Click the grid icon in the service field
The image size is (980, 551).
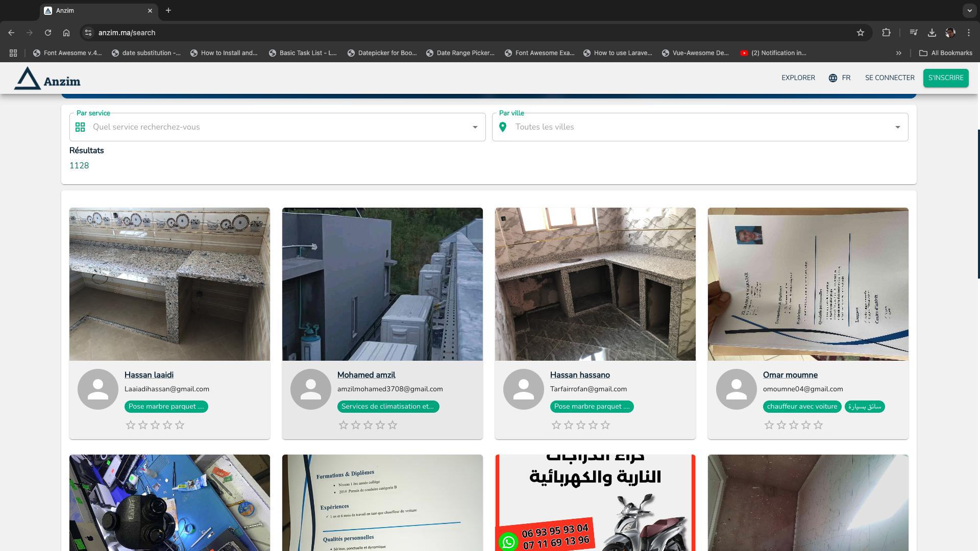[80, 127]
